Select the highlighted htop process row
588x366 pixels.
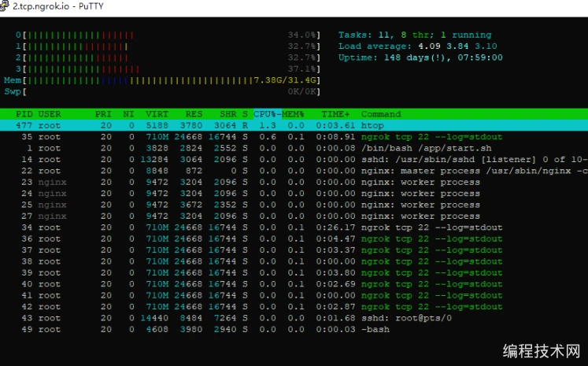click(236, 125)
